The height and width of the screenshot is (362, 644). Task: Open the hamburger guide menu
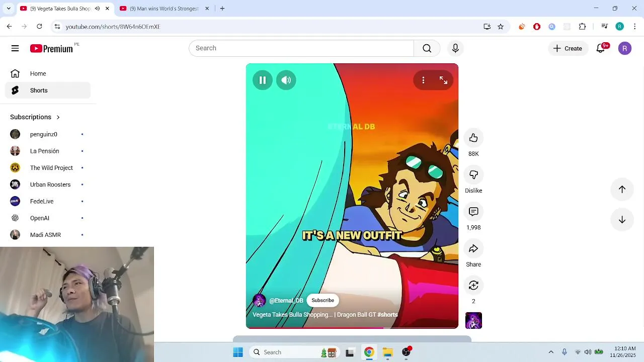pos(15,48)
